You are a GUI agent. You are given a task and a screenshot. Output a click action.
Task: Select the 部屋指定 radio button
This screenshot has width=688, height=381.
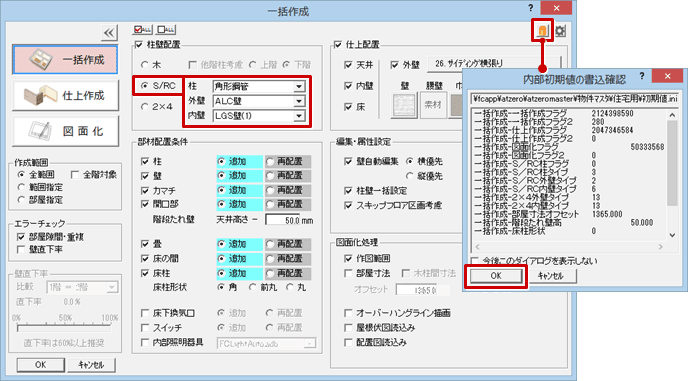pyautogui.click(x=21, y=200)
